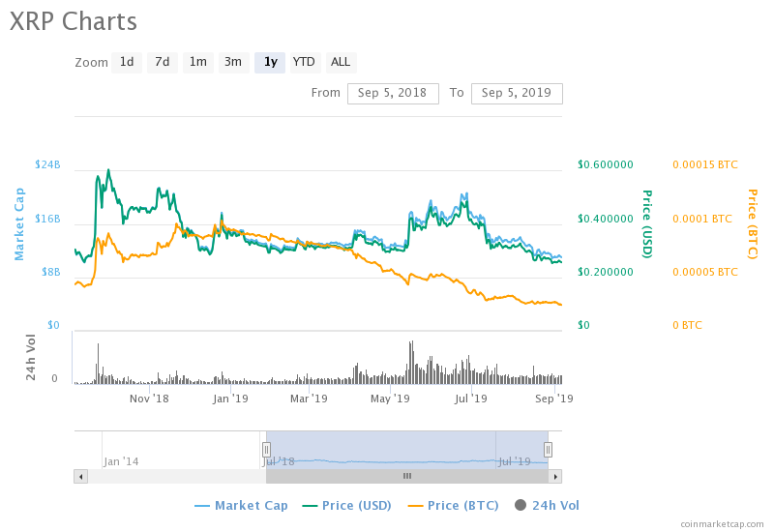Toggle Price (USD) series in legend
Screen dimensions: 774x532
[x=347, y=506]
